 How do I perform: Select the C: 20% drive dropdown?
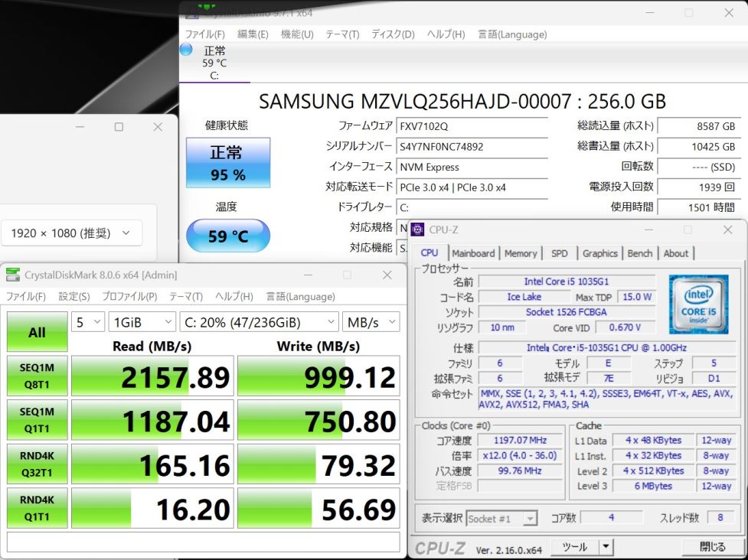258,322
